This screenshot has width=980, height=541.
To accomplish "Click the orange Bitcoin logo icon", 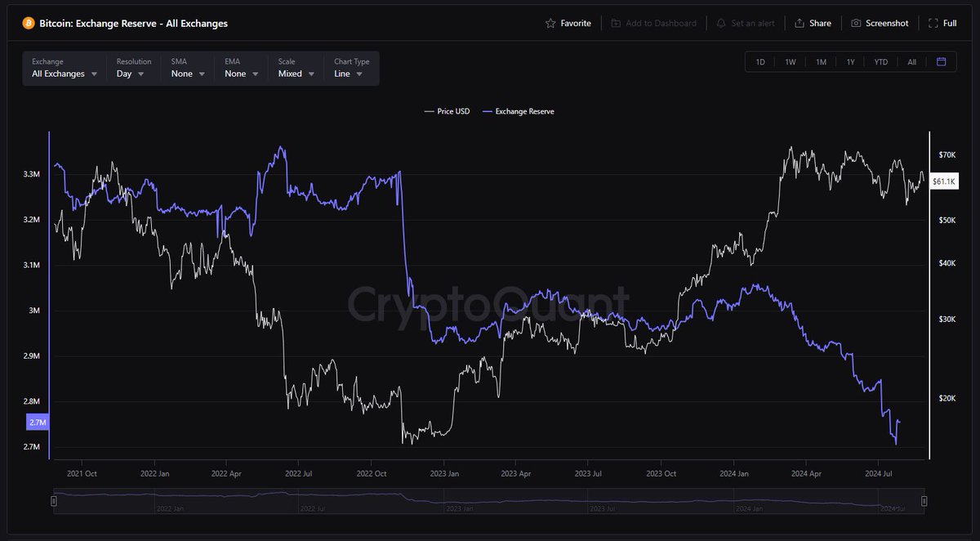I will pos(29,24).
